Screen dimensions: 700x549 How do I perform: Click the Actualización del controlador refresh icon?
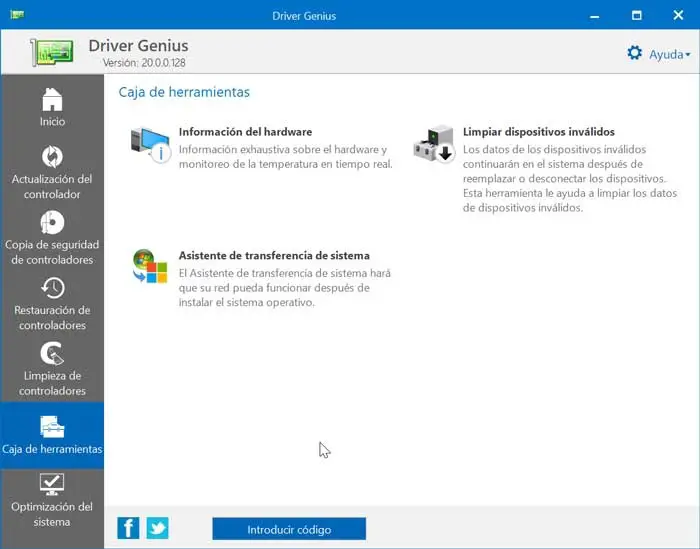pyautogui.click(x=52, y=157)
